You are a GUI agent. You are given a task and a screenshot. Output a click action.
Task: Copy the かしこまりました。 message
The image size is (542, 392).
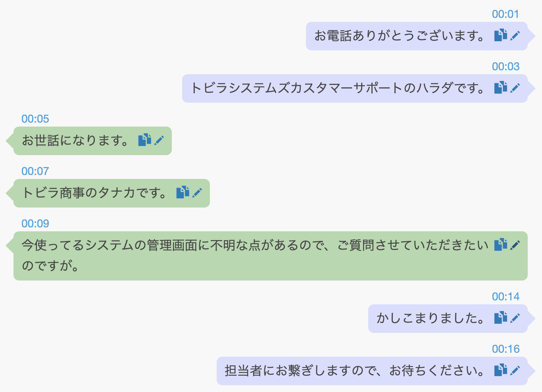tap(501, 317)
